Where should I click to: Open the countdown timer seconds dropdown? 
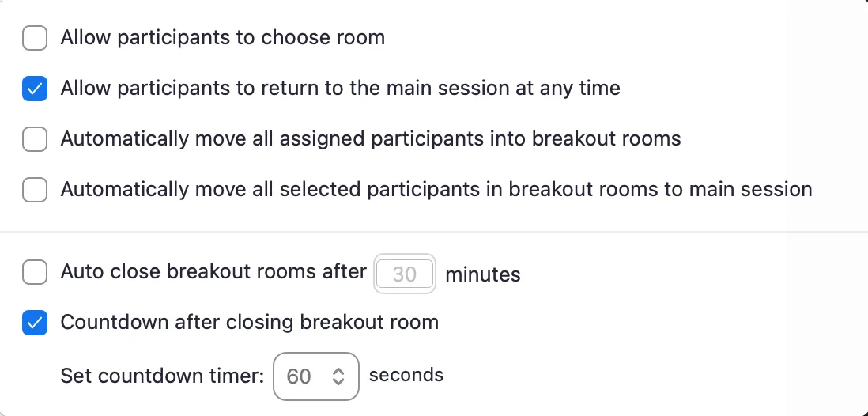point(315,376)
